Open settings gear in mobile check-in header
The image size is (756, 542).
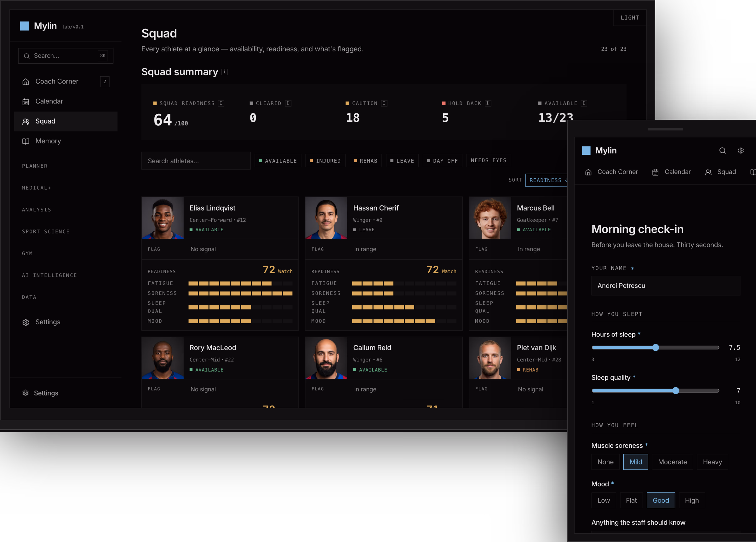[741, 150]
